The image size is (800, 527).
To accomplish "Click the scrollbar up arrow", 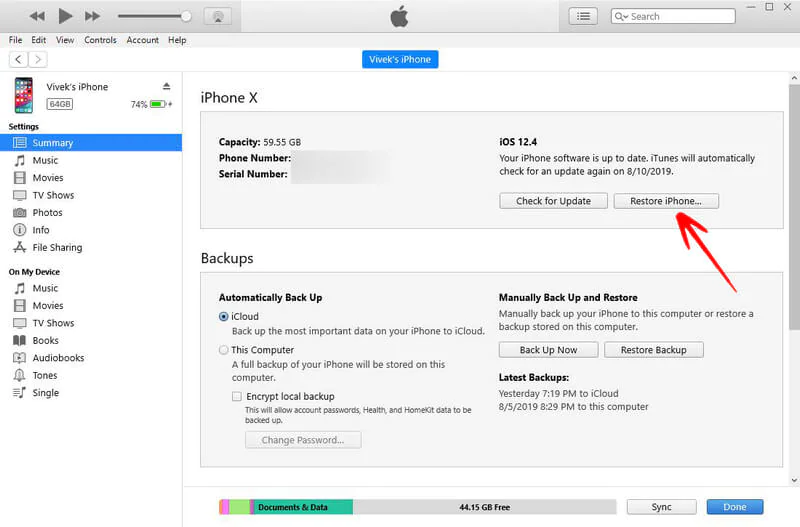I will pos(794,78).
